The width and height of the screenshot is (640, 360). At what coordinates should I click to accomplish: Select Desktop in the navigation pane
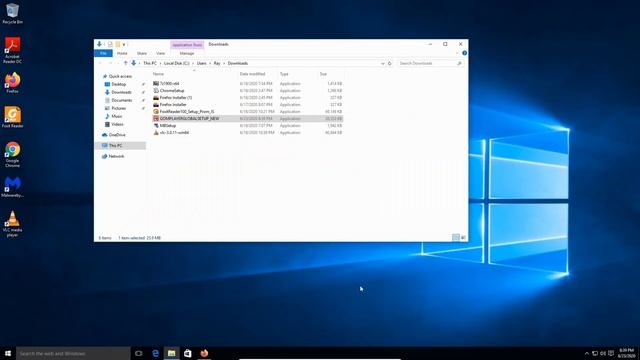coord(116,84)
